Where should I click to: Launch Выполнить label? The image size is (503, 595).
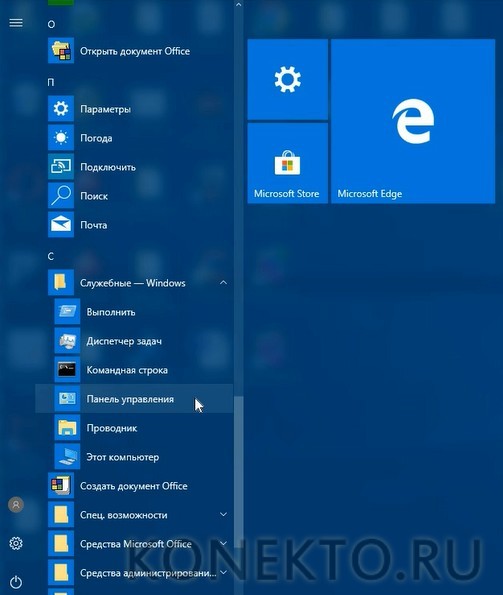(111, 312)
